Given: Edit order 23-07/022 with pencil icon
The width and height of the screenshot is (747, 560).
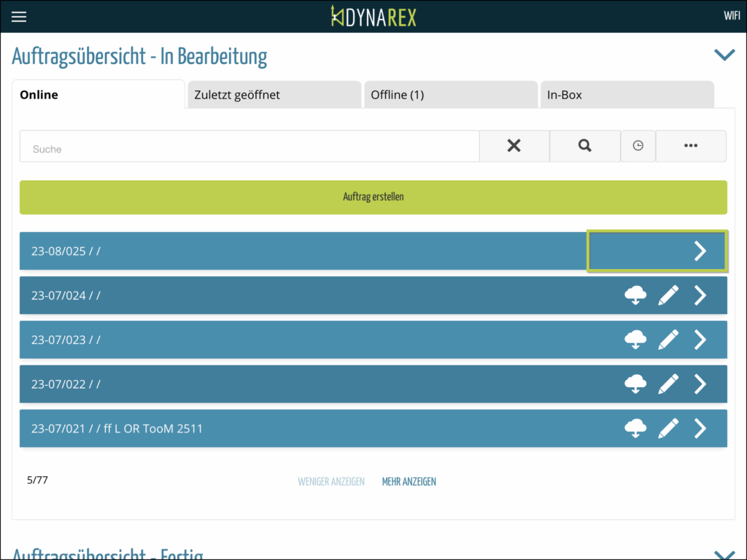Looking at the screenshot, I should pos(668,384).
